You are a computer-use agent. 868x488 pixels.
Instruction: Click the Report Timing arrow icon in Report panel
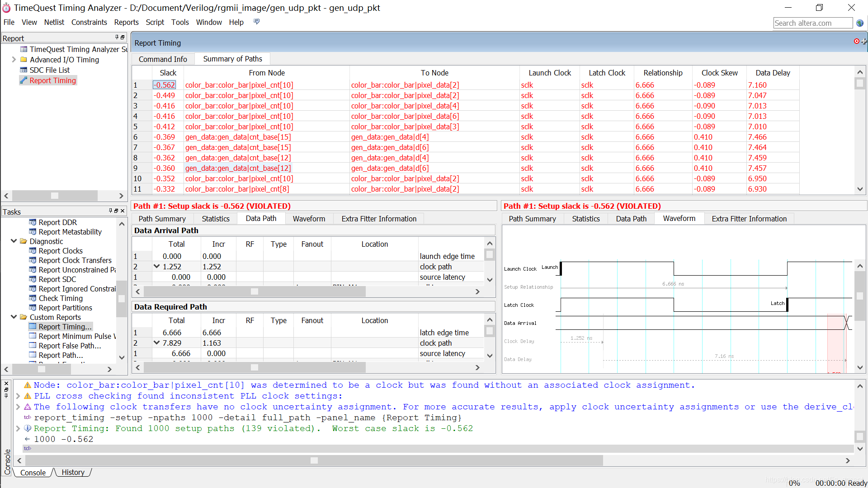click(24, 80)
